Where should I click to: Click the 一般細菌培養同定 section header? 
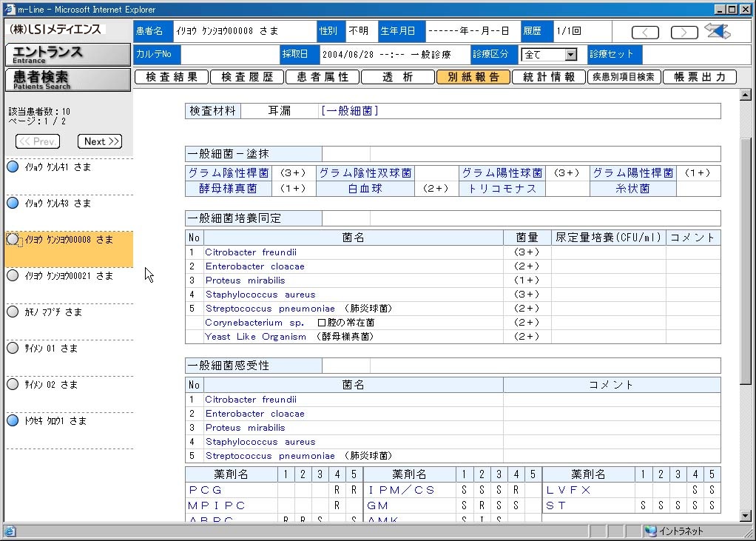click(x=254, y=218)
